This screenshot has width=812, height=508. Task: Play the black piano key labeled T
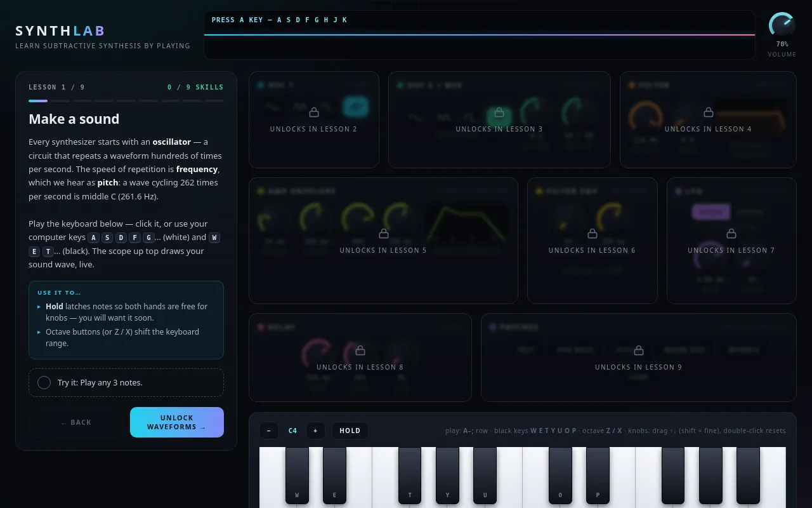point(410,475)
